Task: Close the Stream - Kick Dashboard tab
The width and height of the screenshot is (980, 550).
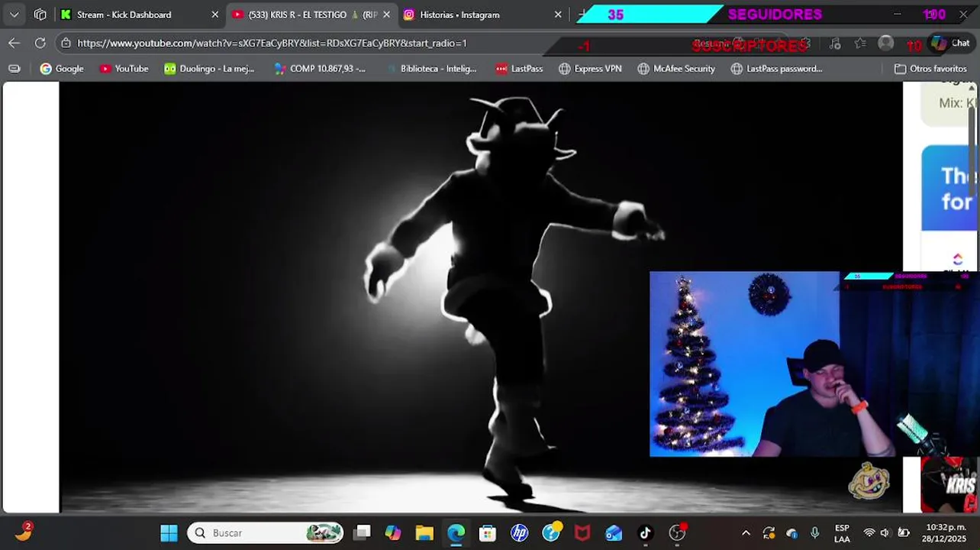Action: [214, 15]
